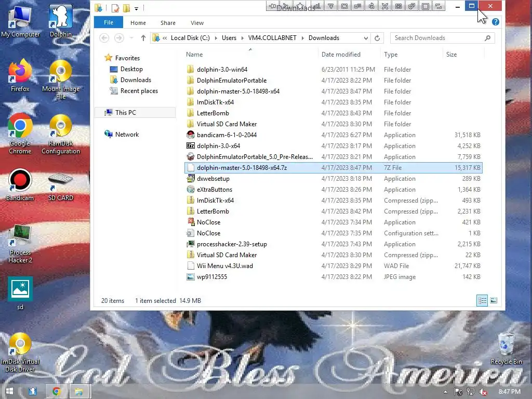The image size is (532, 399).
Task: Open the Customize Quick Access Toolbar dropdown
Action: pyautogui.click(x=137, y=8)
